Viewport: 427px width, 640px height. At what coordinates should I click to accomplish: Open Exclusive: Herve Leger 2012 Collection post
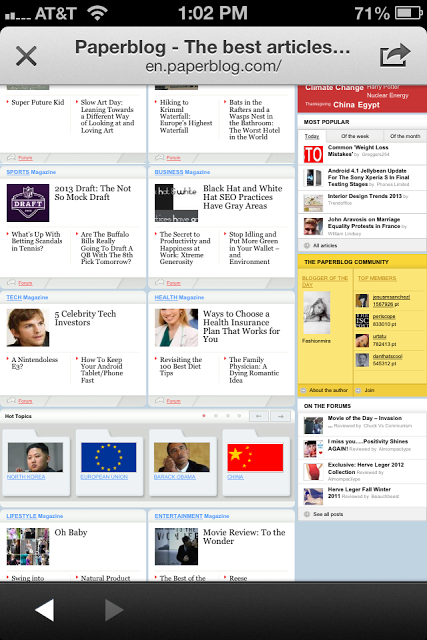coord(366,468)
